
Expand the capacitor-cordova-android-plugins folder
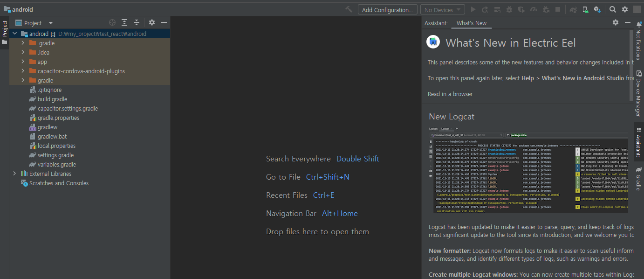coord(23,71)
